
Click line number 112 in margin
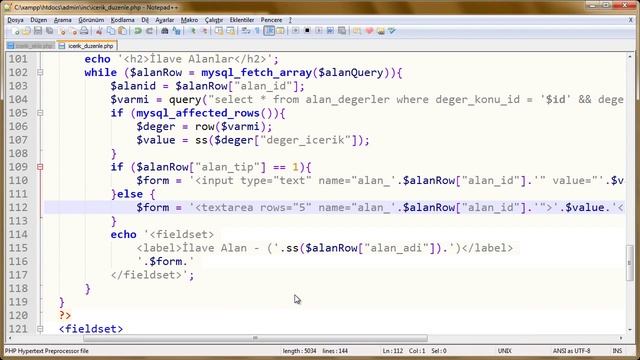(18, 207)
